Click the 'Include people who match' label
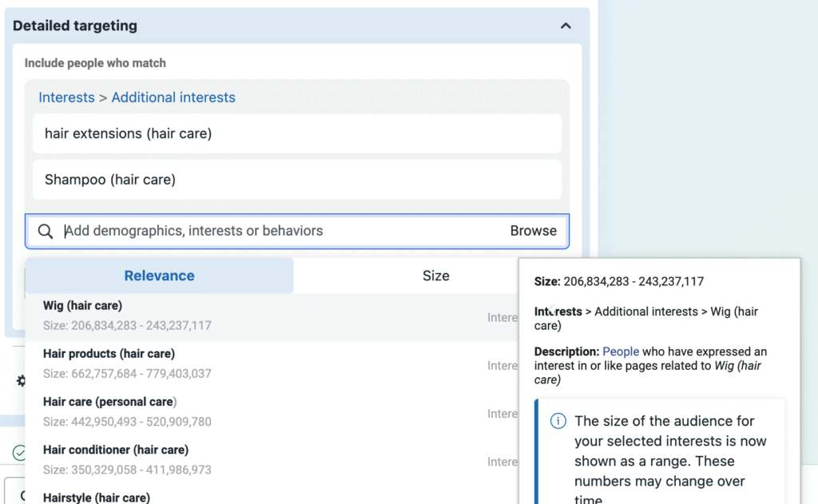The width and height of the screenshot is (818, 504). 95,63
